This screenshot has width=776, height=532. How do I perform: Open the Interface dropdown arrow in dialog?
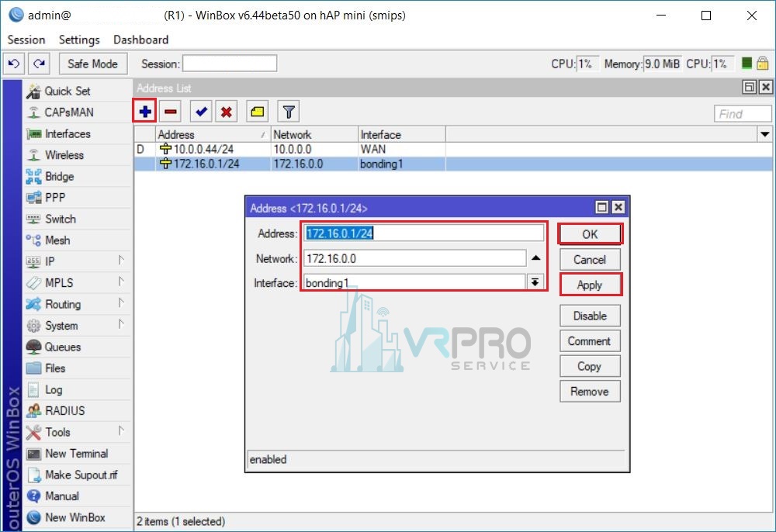coord(535,282)
